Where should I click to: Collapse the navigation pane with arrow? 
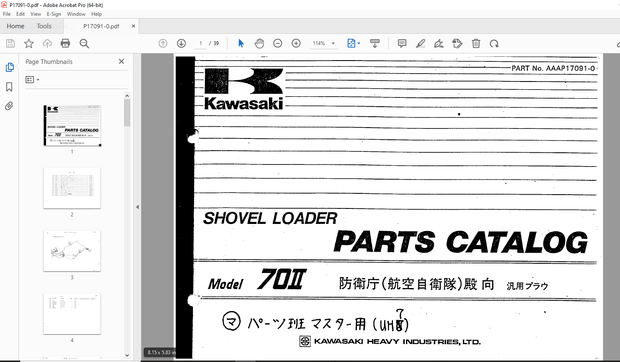click(x=137, y=207)
